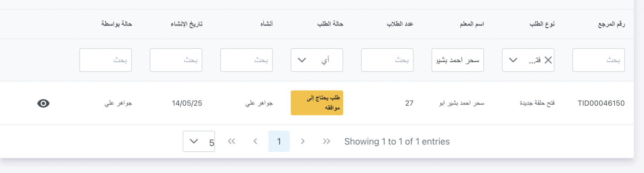Jump to the last page of results
Image resolution: width=644 pixels, height=173 pixels.
point(326,141)
